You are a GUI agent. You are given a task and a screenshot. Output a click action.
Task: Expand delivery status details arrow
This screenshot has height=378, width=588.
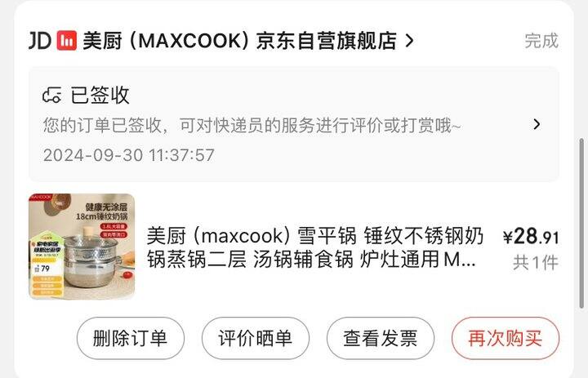[537, 124]
